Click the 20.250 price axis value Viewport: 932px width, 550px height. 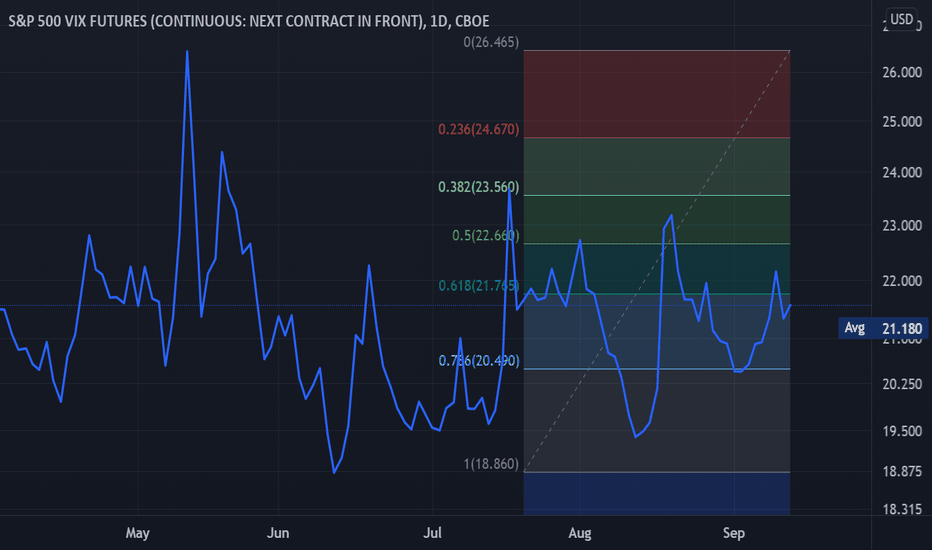coord(902,384)
